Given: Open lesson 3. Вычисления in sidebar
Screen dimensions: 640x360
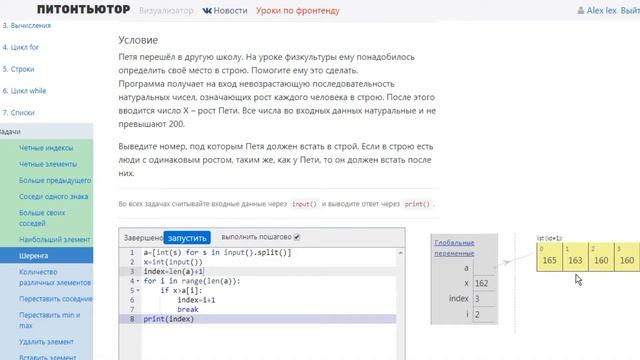Looking at the screenshot, I should pos(26,25).
